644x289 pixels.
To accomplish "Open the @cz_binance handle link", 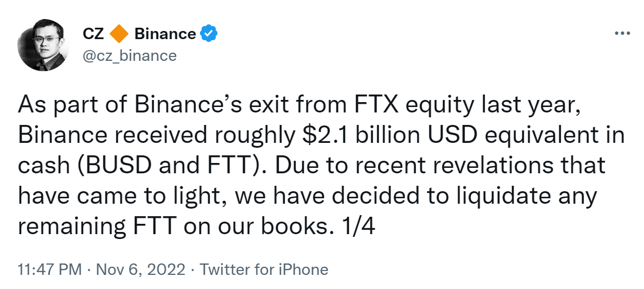I will [129, 55].
